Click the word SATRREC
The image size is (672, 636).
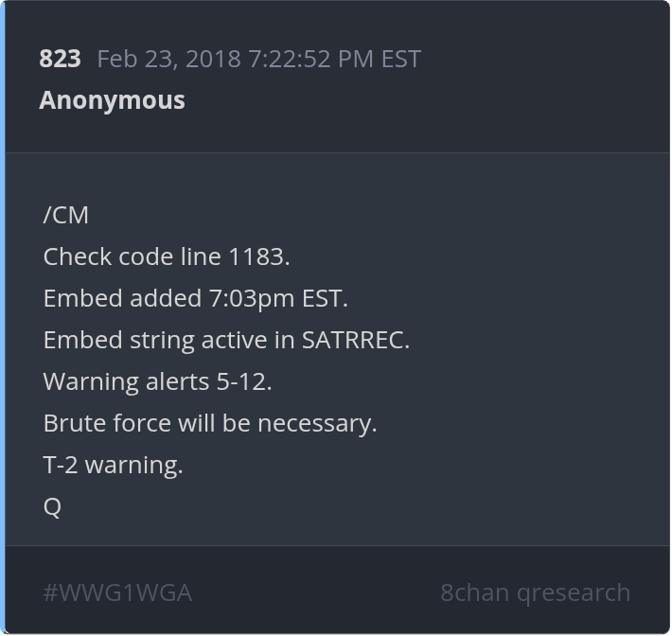click(x=355, y=340)
